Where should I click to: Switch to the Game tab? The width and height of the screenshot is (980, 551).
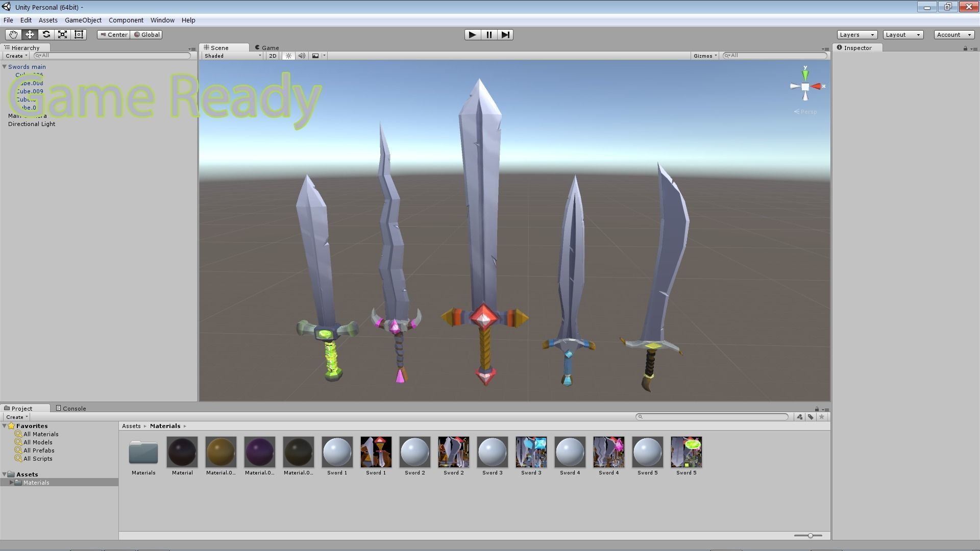pos(267,47)
